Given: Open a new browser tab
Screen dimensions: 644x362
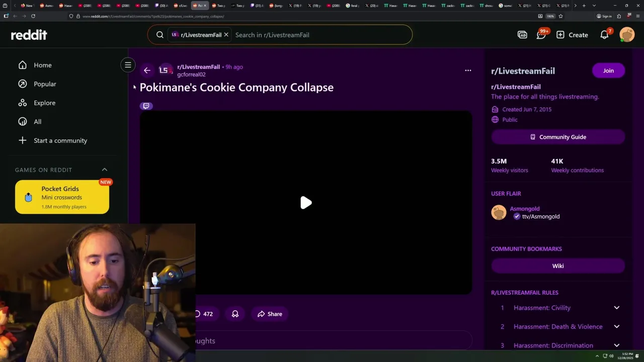Looking at the screenshot, I should [x=584, y=6].
